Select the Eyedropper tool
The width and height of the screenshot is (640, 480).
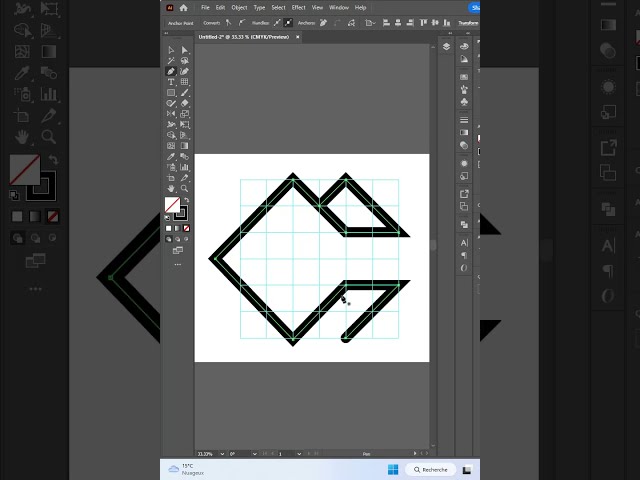[x=171, y=156]
